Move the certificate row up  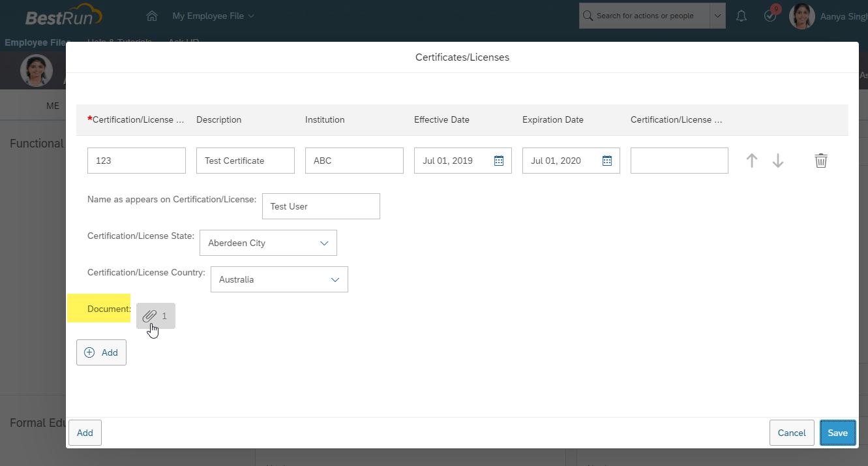[x=752, y=161]
